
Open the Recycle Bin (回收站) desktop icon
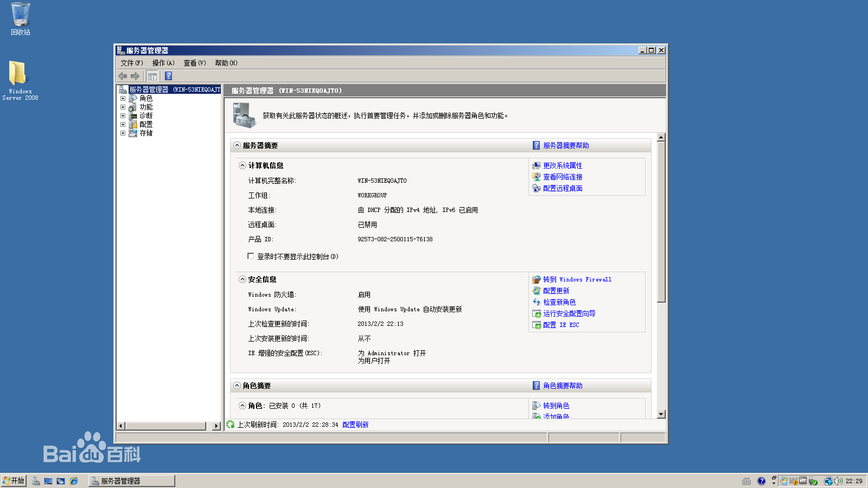21,19
